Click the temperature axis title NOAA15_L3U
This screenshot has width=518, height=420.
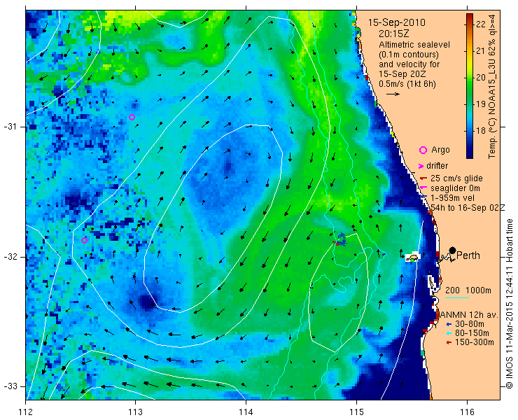pyautogui.click(x=493, y=86)
